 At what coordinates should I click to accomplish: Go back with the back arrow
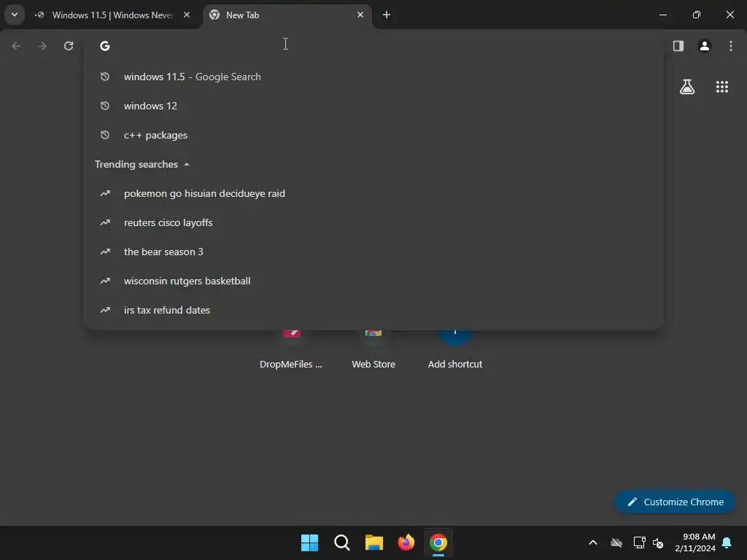point(16,46)
